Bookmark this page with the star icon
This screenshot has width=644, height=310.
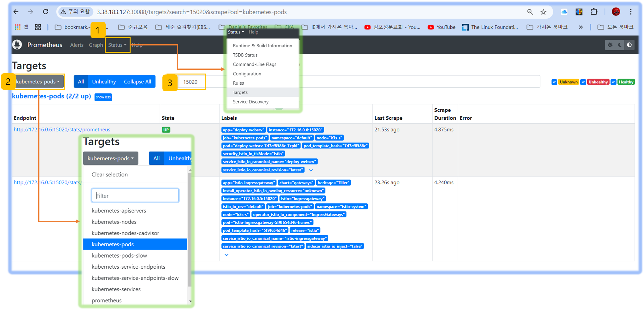click(x=543, y=12)
